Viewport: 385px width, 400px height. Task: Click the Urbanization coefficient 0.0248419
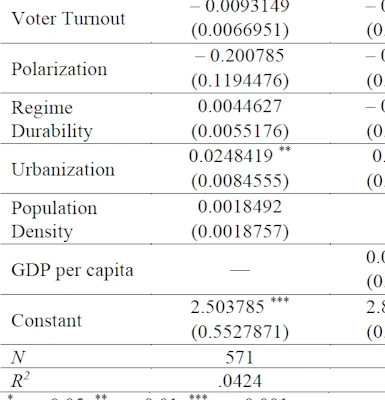[x=231, y=156]
